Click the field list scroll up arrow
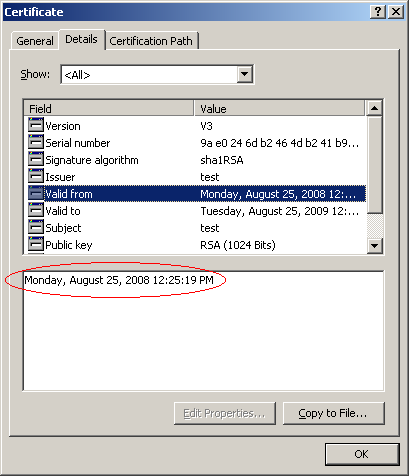 [375, 108]
